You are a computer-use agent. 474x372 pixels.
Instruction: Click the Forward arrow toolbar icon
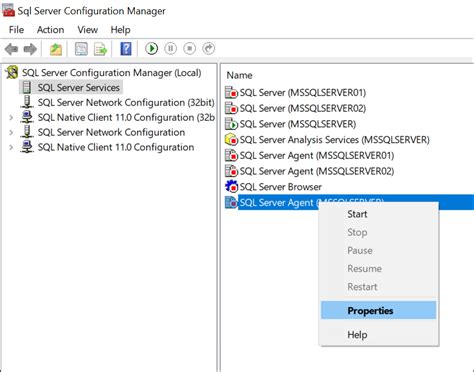click(30, 49)
